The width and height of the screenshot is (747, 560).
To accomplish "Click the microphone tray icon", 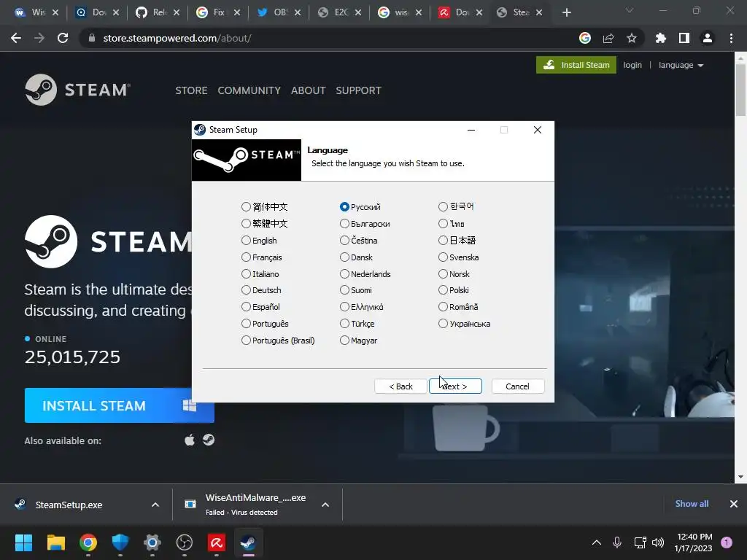I will click(617, 542).
